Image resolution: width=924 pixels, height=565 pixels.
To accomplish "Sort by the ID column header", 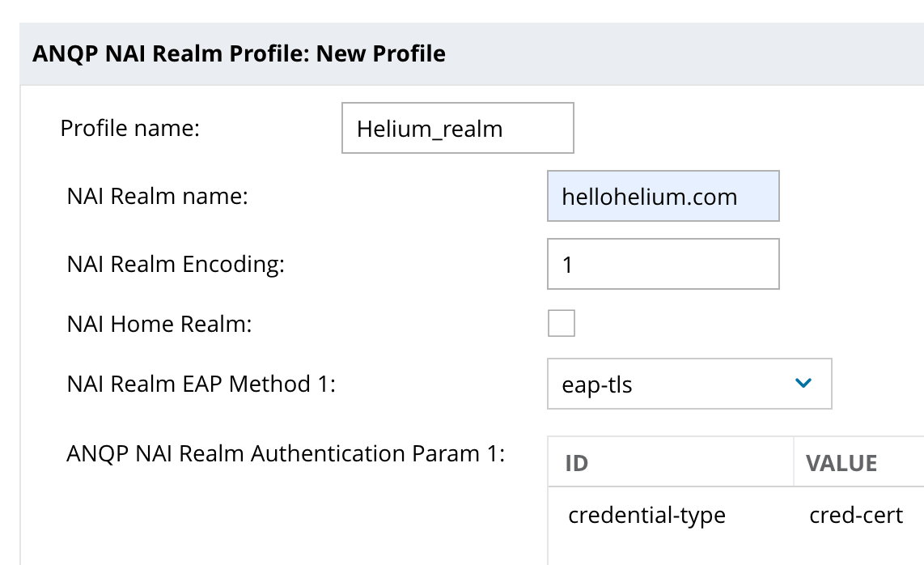I will 577,463.
